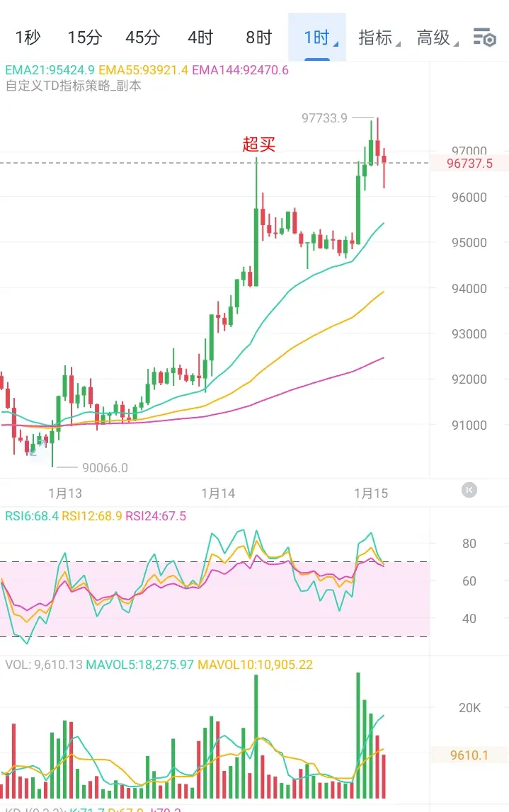This screenshot has height=812, width=509.
Task: Switch to the 45分 timeframe
Action: 143,38
